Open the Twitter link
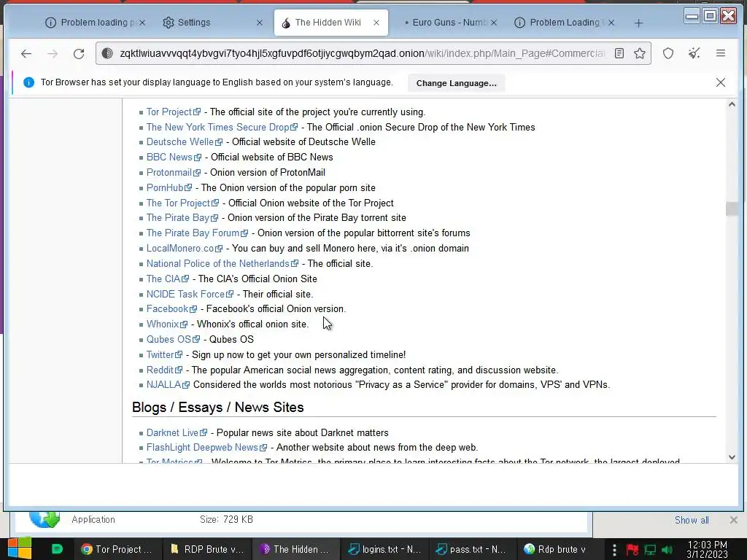The height and width of the screenshot is (560, 747). (x=164, y=355)
